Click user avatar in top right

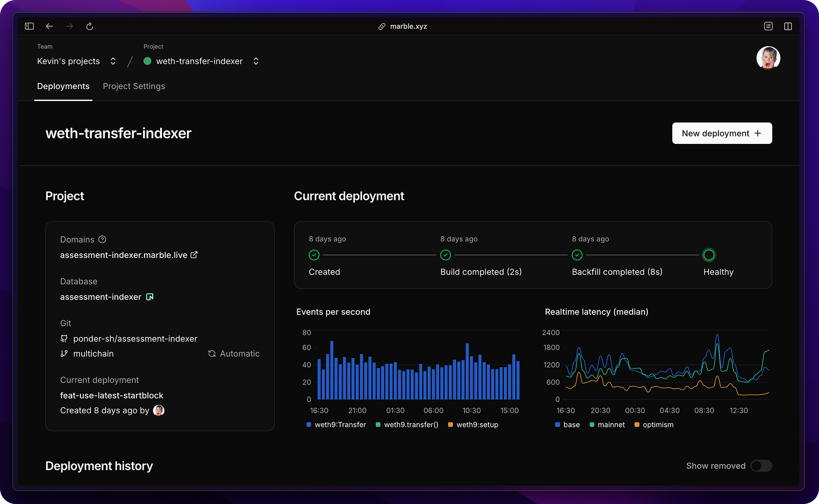(768, 58)
